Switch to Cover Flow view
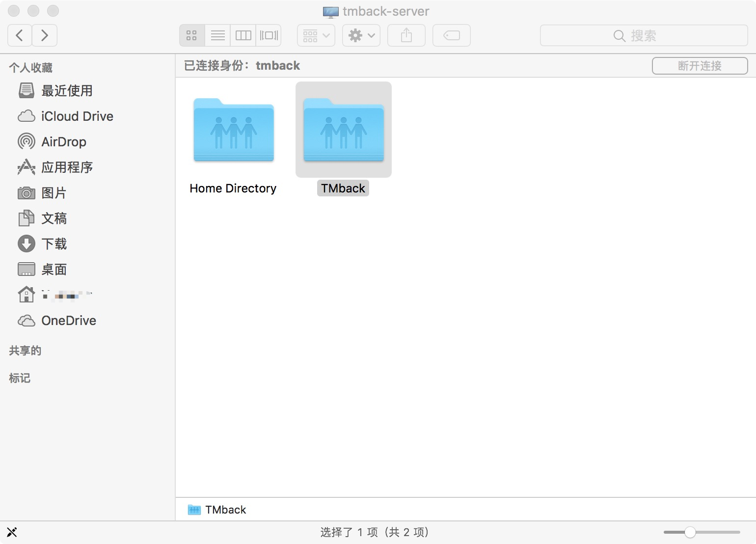Viewport: 756px width, 544px height. click(269, 35)
